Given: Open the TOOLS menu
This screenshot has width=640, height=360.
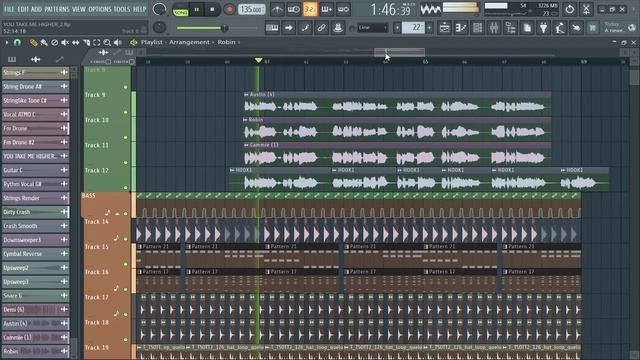Looking at the screenshot, I should tap(122, 9).
